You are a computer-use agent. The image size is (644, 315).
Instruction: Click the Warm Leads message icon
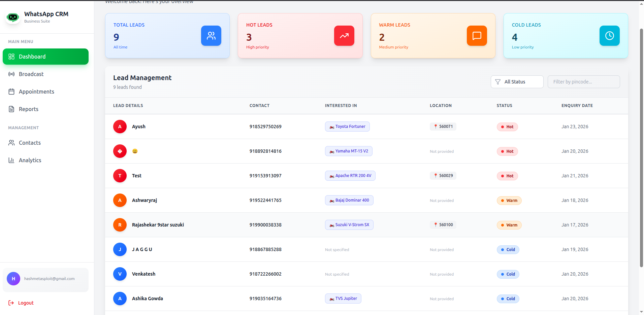[477, 36]
